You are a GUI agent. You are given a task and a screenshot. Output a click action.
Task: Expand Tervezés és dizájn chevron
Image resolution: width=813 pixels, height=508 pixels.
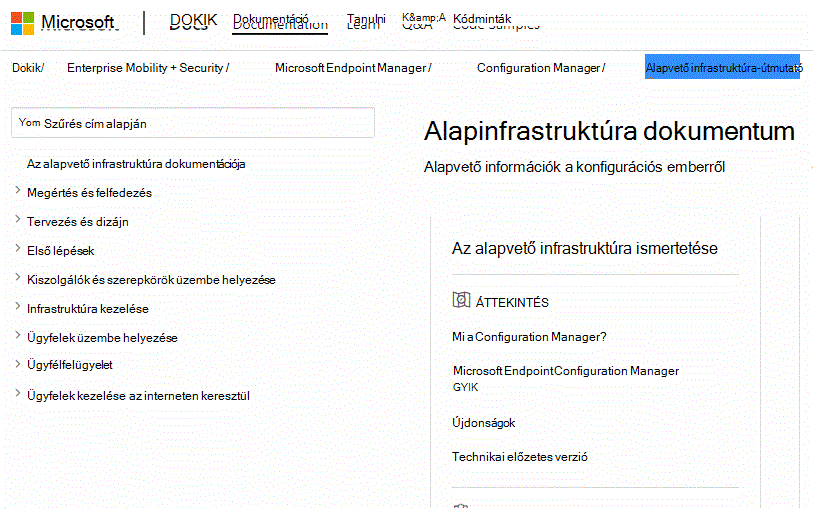click(18, 219)
